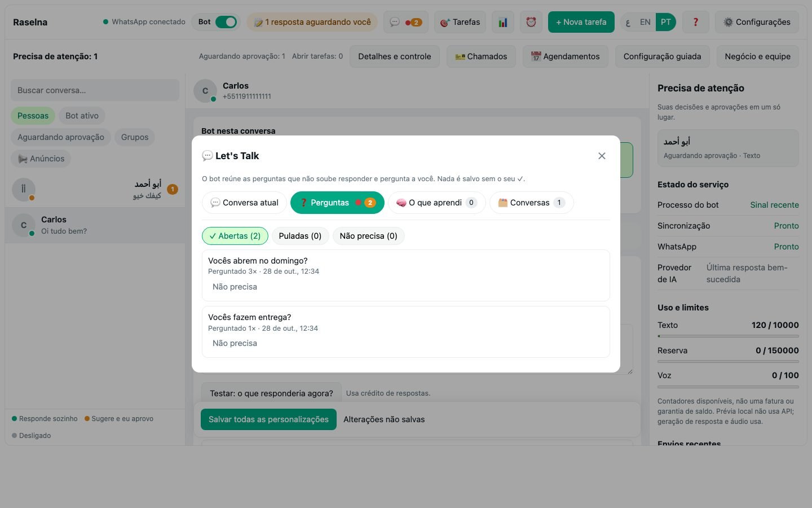Close the Let's Talk dialog
This screenshot has height=508, width=812.
click(x=602, y=156)
